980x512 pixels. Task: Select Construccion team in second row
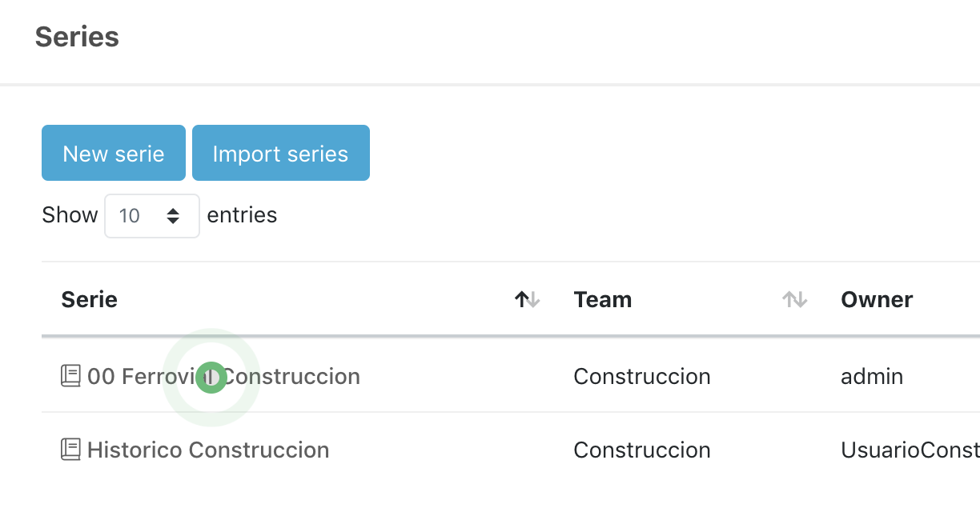pyautogui.click(x=642, y=450)
